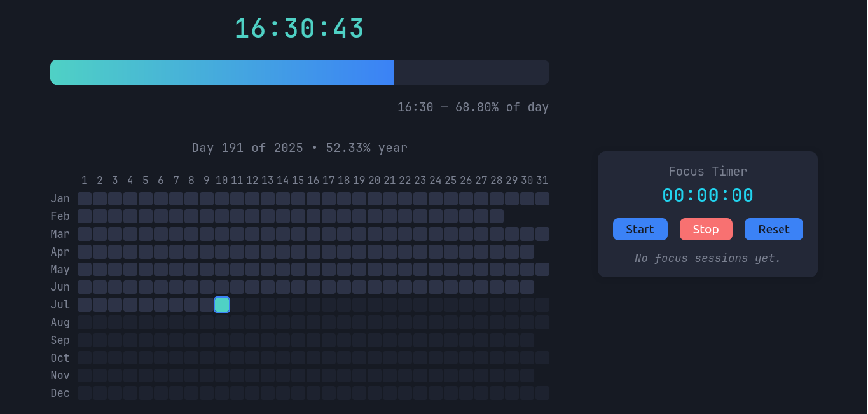Image resolution: width=868 pixels, height=414 pixels.
Task: Click the Dec month row label
Action: coord(60,393)
